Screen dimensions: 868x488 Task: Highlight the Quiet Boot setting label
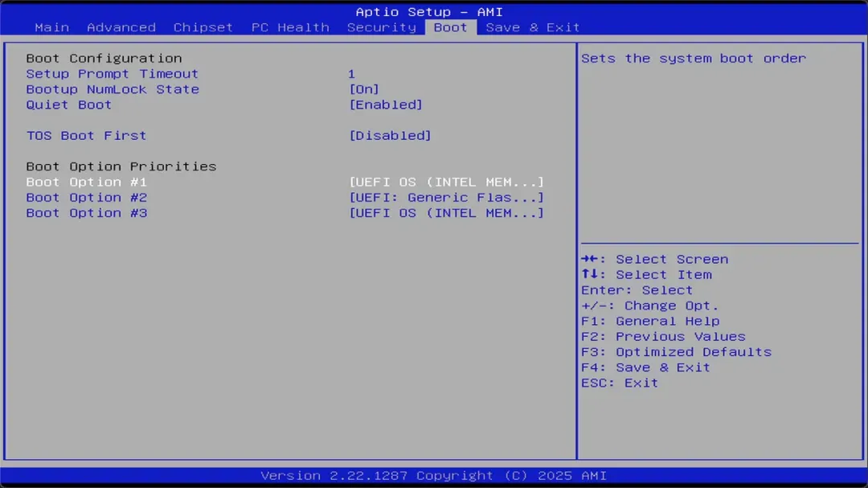tap(69, 105)
